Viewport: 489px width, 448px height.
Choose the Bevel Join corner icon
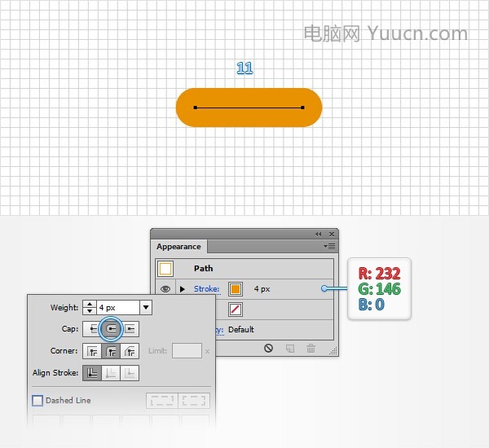(x=130, y=351)
